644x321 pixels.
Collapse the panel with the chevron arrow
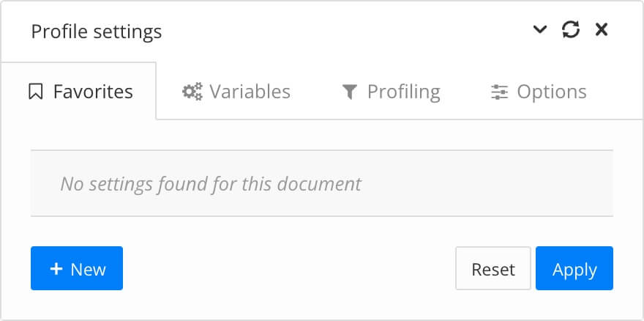[x=540, y=30]
